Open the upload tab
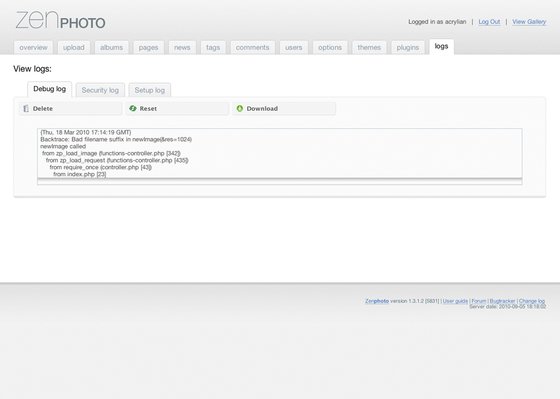 (x=74, y=48)
